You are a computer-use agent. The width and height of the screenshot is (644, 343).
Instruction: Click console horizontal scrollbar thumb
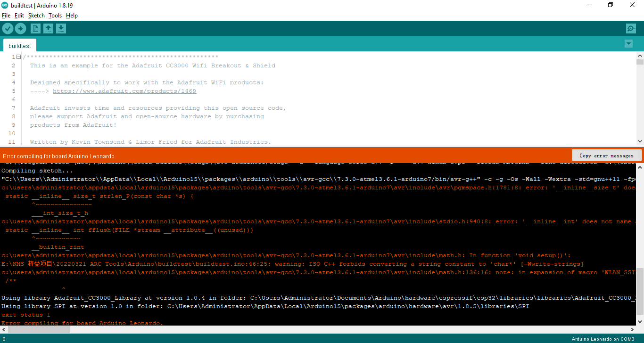(x=39, y=329)
